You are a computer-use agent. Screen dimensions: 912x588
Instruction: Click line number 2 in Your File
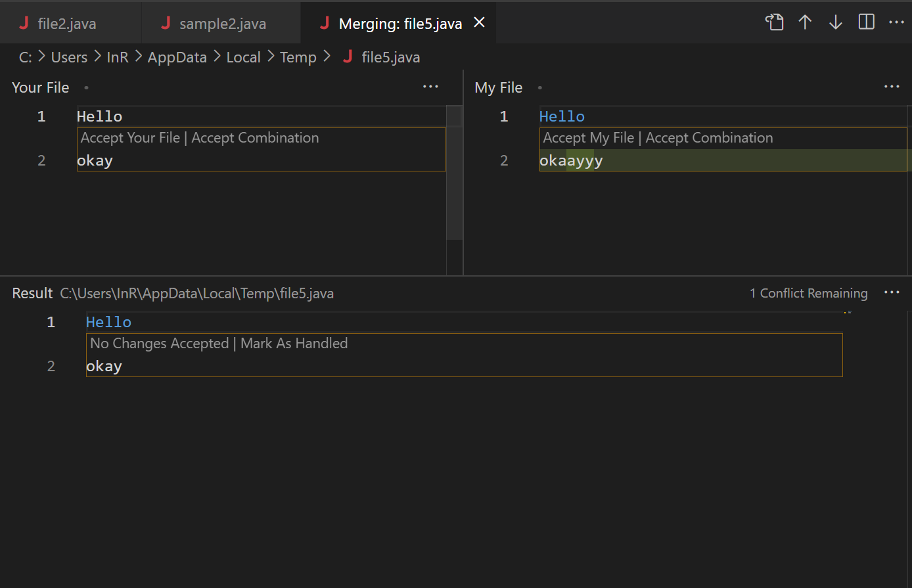click(41, 160)
